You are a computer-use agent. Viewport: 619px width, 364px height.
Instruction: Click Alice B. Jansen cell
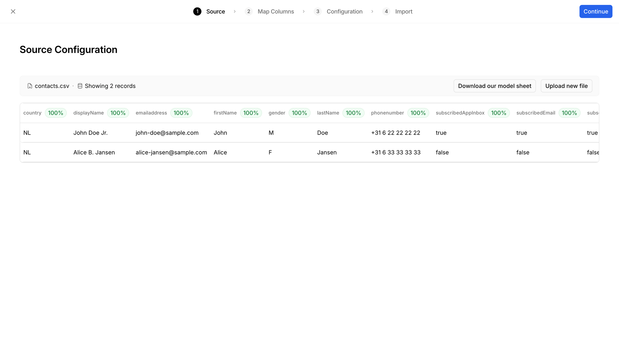pyautogui.click(x=94, y=152)
